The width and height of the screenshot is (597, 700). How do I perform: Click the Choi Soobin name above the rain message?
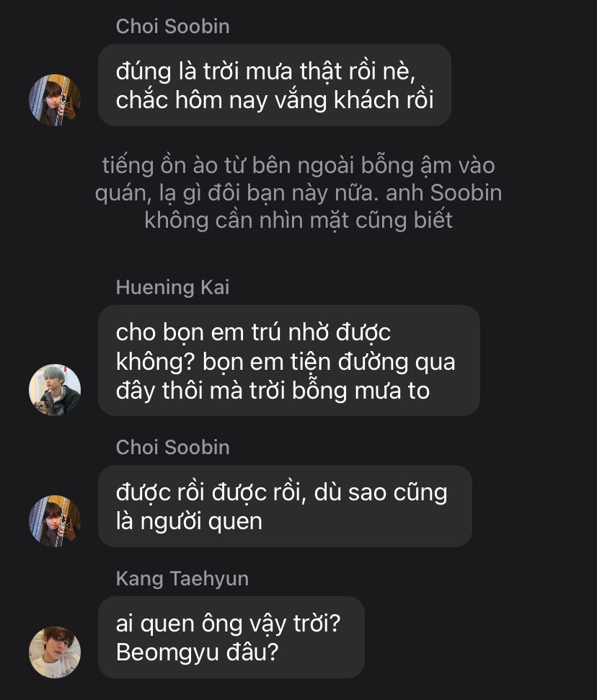click(x=172, y=27)
